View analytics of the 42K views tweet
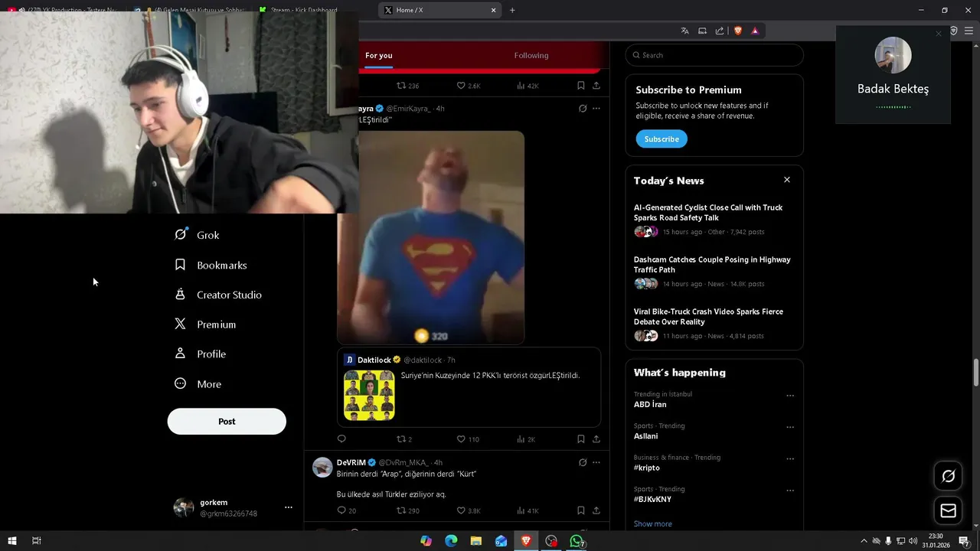Viewport: 980px width, 551px height. (528, 86)
